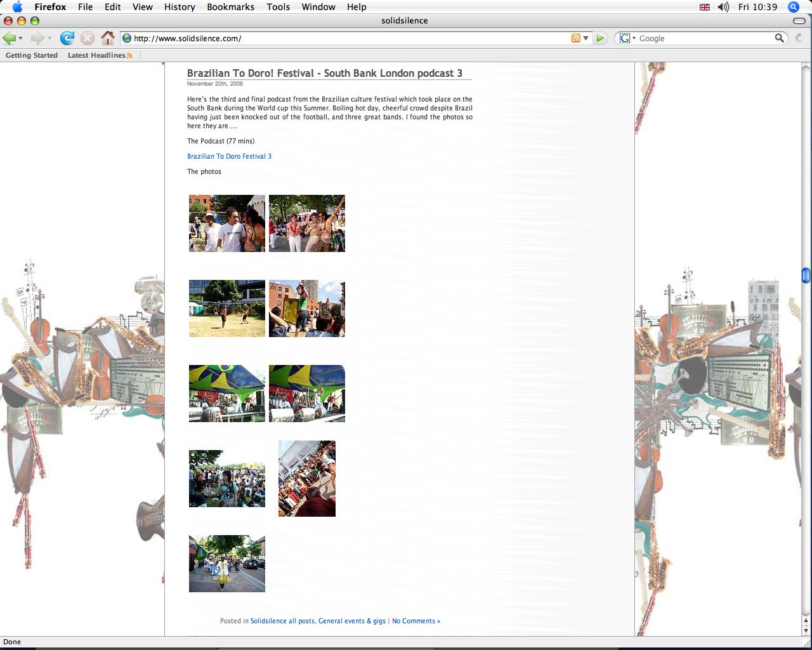Click the Reload page icon
The width and height of the screenshot is (812, 650).
coord(67,38)
